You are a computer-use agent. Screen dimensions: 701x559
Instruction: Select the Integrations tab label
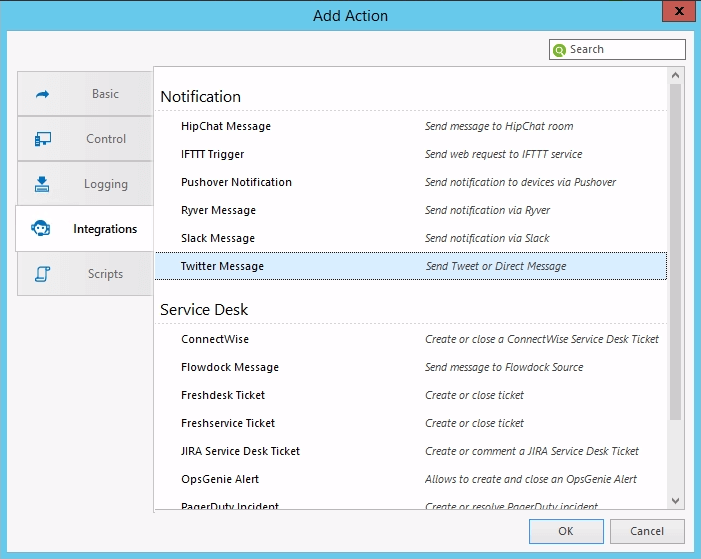(105, 229)
